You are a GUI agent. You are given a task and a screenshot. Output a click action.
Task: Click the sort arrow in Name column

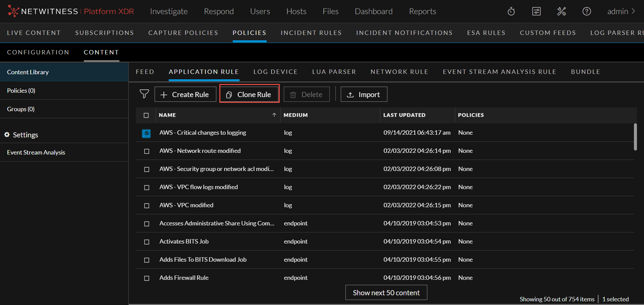pos(274,115)
